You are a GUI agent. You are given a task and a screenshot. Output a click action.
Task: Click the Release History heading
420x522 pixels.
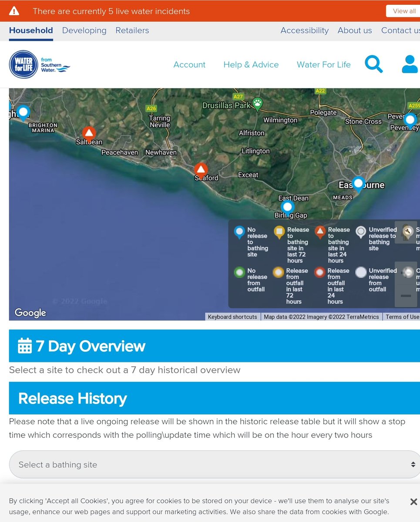[x=73, y=398]
